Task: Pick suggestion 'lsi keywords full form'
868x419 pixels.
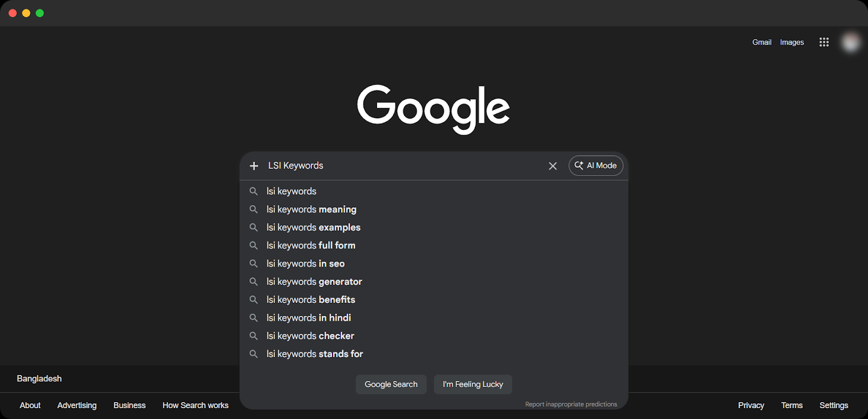Action: click(x=434, y=245)
